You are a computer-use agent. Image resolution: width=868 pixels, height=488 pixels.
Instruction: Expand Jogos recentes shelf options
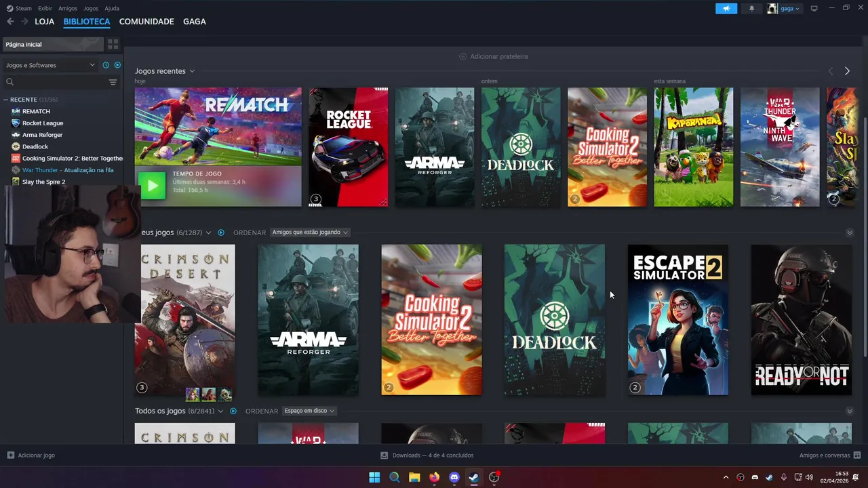coord(192,71)
